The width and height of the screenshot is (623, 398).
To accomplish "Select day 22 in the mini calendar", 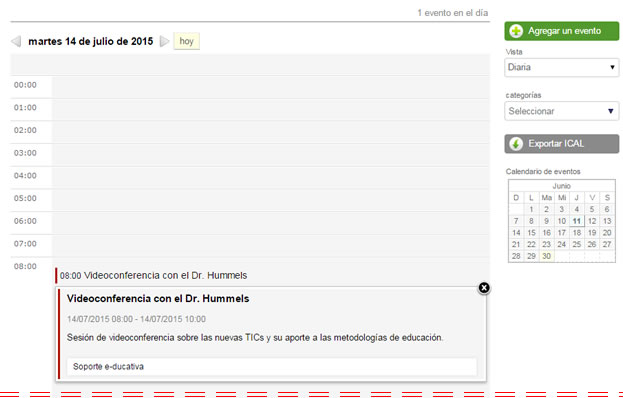I will (x=531, y=244).
